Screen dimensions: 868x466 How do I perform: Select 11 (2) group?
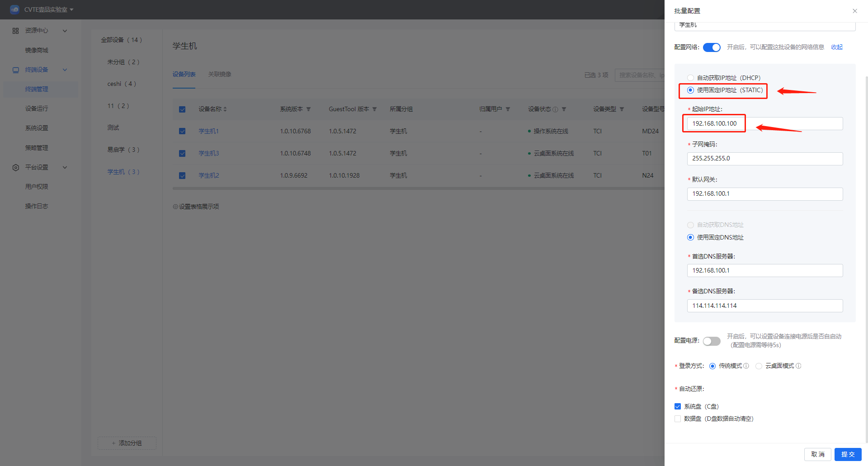tap(118, 106)
